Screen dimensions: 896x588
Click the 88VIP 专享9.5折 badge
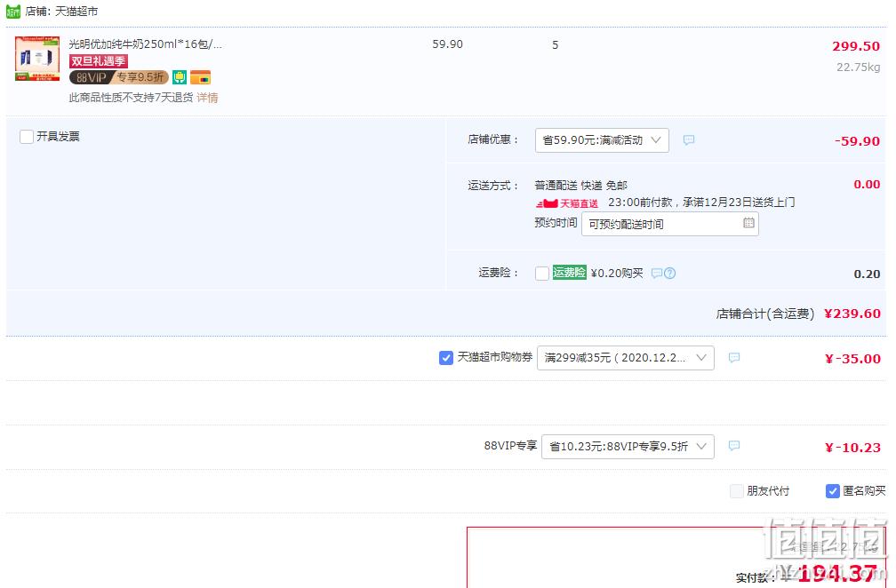click(119, 77)
